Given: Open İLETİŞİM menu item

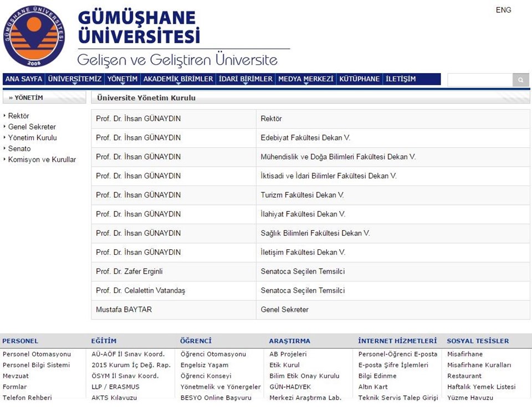Looking at the screenshot, I should [x=400, y=79].
